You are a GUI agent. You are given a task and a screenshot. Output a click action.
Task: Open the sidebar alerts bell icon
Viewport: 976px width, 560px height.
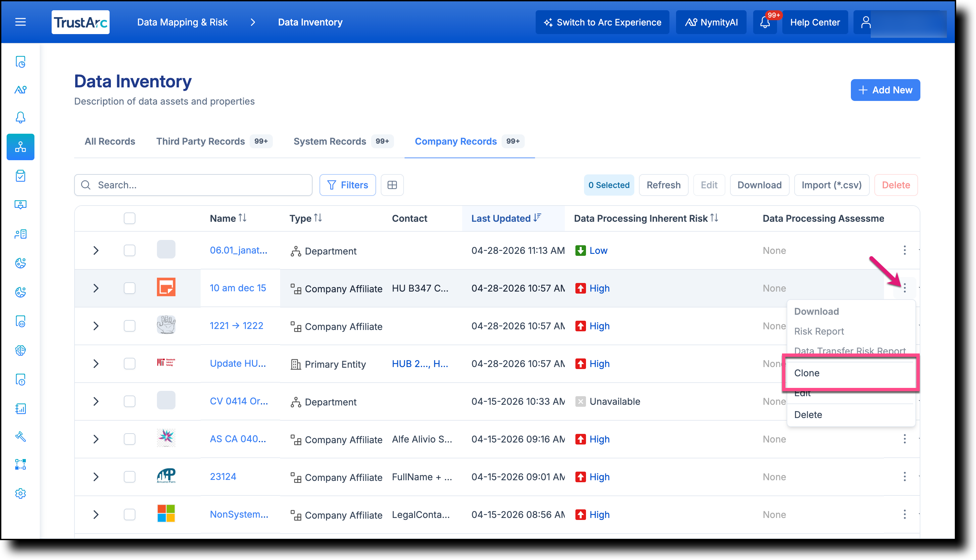tap(21, 118)
